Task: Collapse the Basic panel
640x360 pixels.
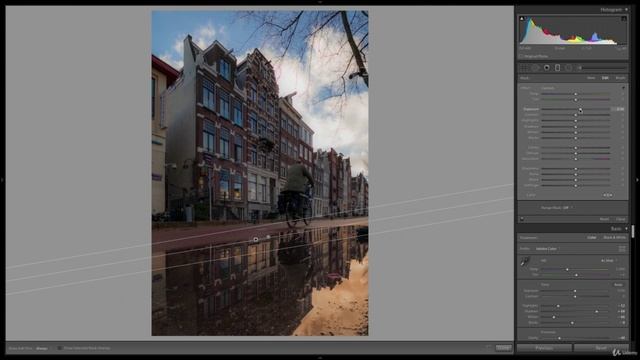Action: [627, 229]
